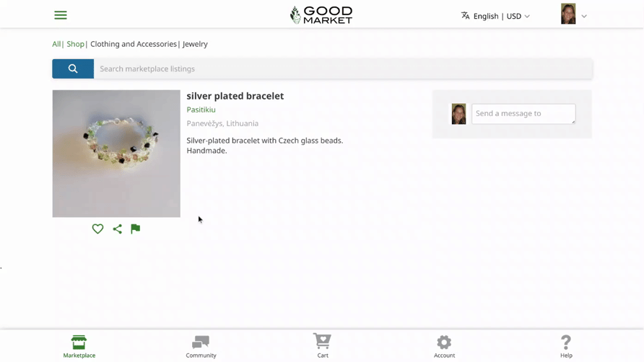Click the Search marketplace listings field

343,69
